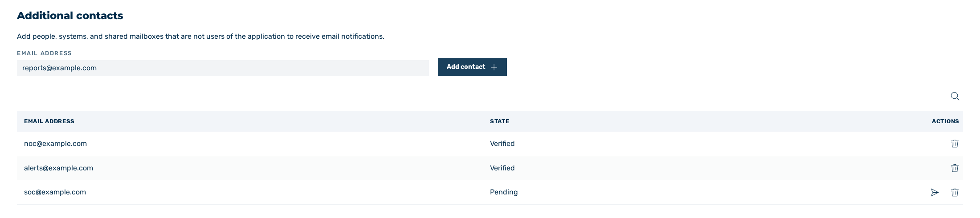The image size is (980, 218).
Task: Delete the noc@example.com contact
Action: 955,144
